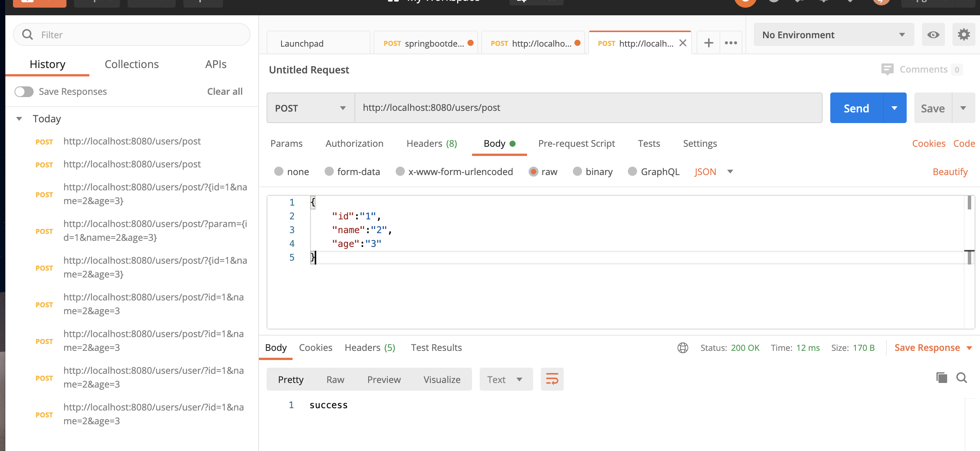
Task: Click the blue Send button
Action: point(856,108)
